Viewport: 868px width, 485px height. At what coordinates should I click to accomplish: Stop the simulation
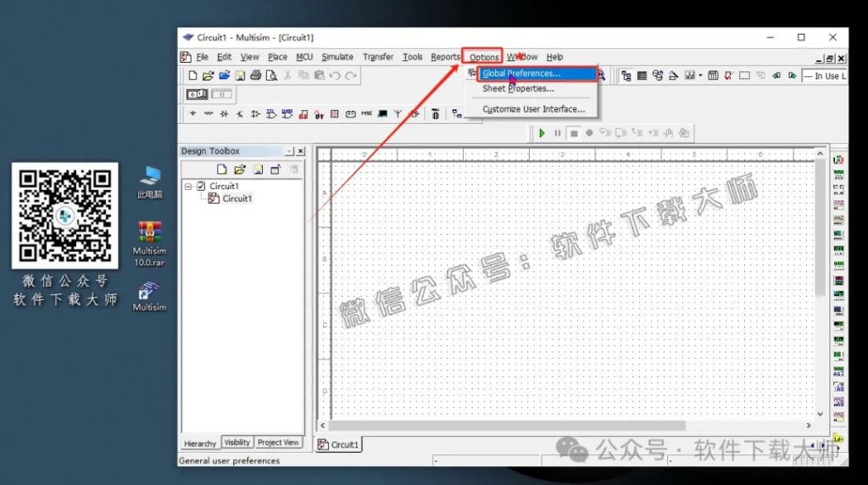[x=574, y=133]
